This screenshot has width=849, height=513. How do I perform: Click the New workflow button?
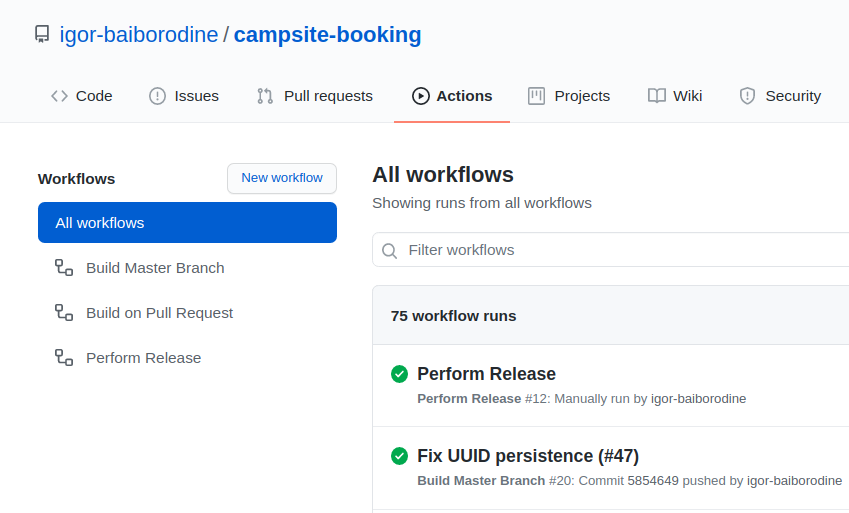click(282, 178)
